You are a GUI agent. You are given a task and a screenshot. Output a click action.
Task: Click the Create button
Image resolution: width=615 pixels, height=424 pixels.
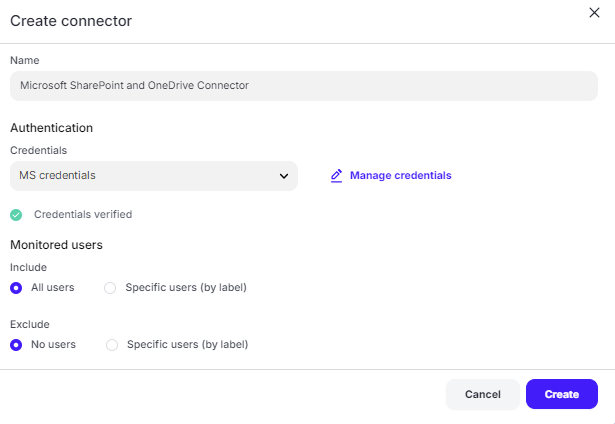point(561,394)
